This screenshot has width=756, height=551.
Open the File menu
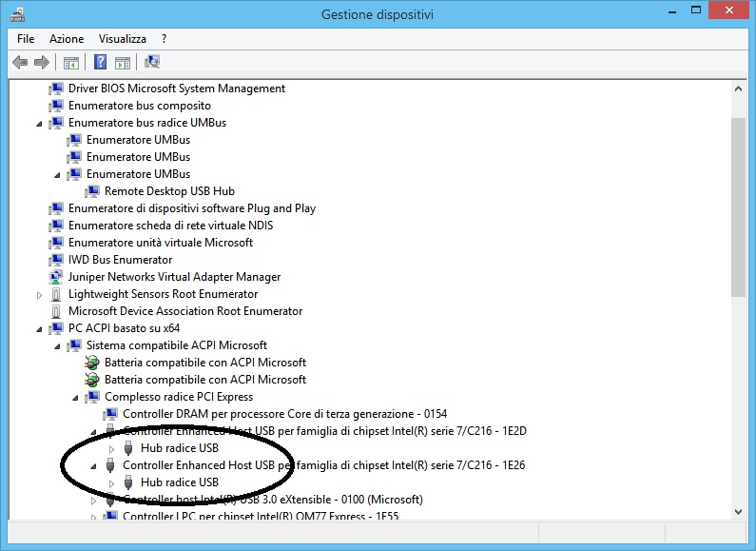[26, 39]
